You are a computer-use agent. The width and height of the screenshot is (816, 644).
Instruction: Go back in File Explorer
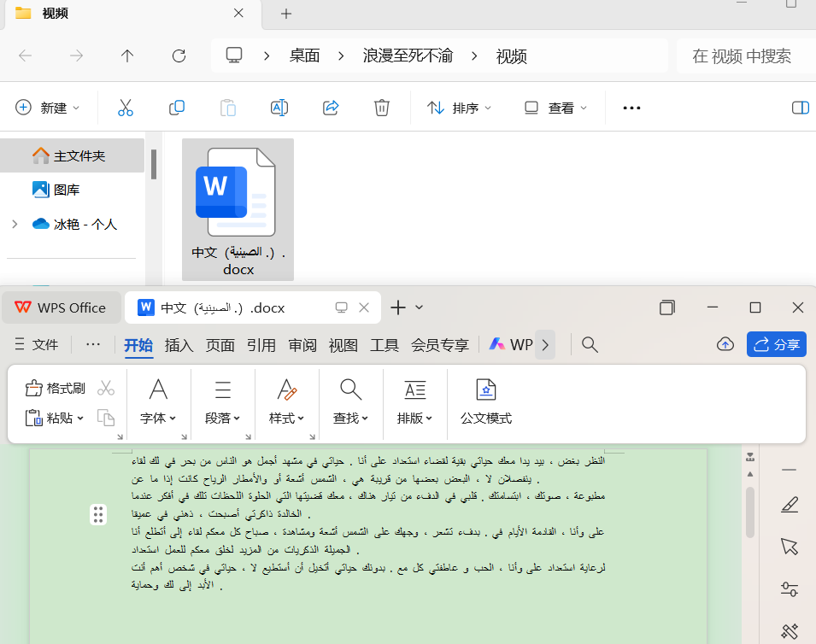pos(25,56)
